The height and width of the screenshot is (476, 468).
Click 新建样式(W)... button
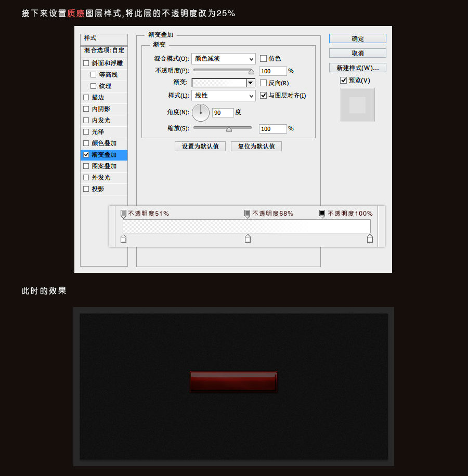pos(357,68)
